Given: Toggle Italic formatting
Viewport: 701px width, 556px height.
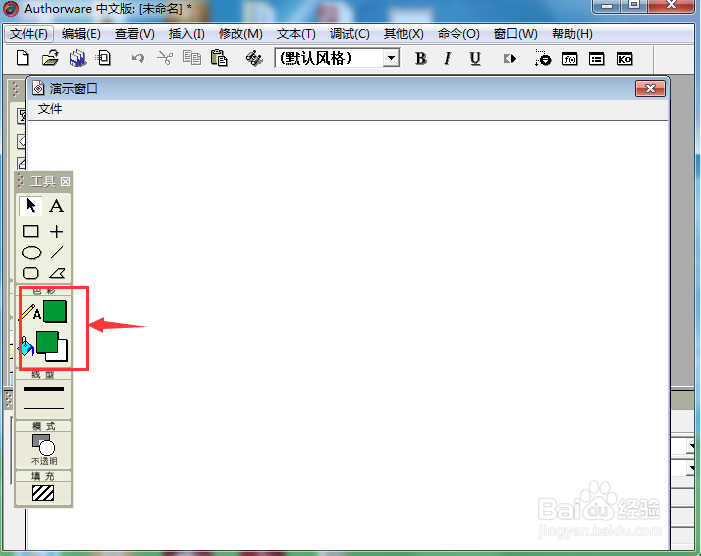Looking at the screenshot, I should [x=448, y=59].
